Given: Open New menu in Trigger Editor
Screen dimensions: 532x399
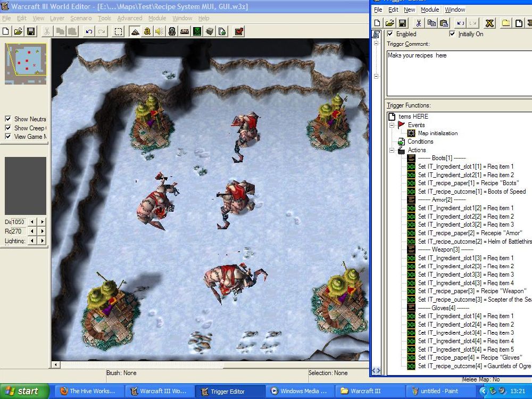Looking at the screenshot, I should tap(410, 10).
